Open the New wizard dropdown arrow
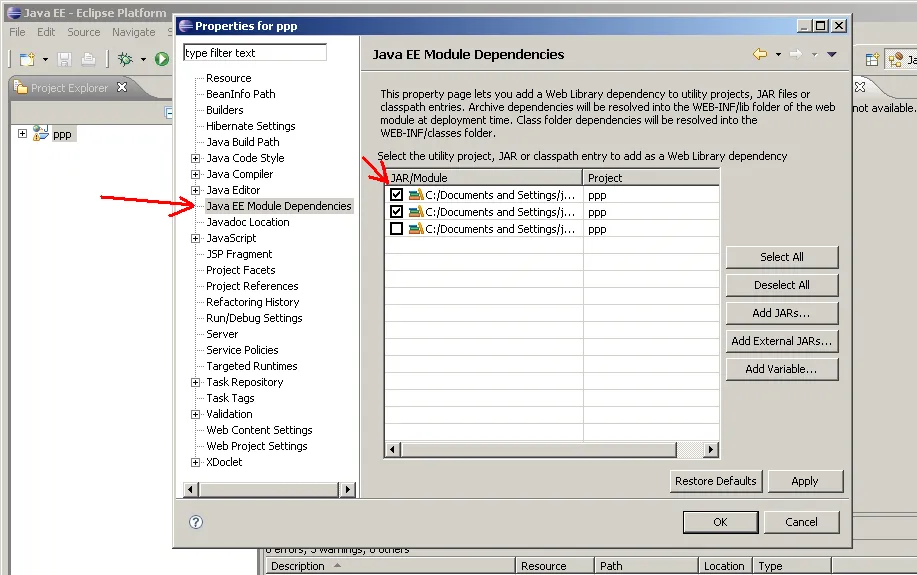 (45, 59)
